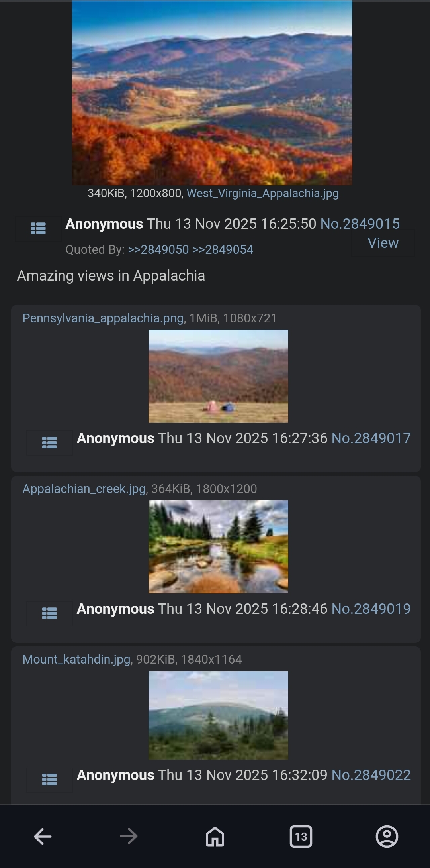Follow the >>2849054 quote link
This screenshot has height=868, width=430.
[x=223, y=249]
